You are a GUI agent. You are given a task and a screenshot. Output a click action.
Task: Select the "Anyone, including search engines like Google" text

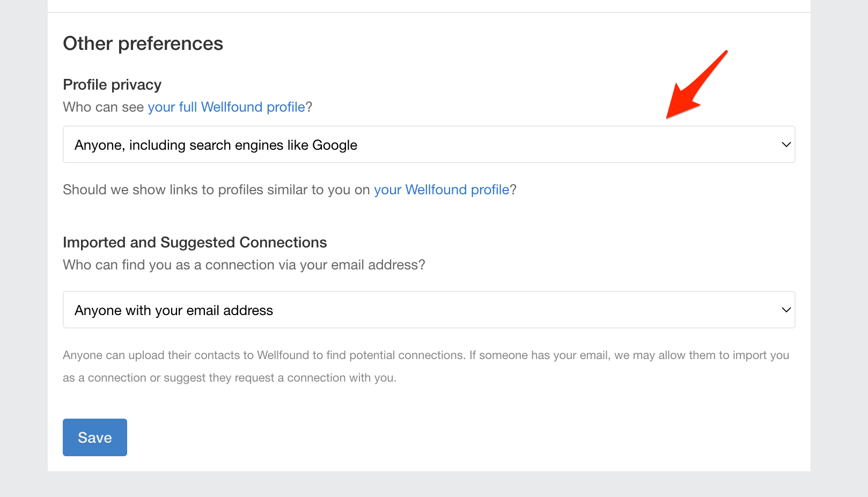[216, 145]
